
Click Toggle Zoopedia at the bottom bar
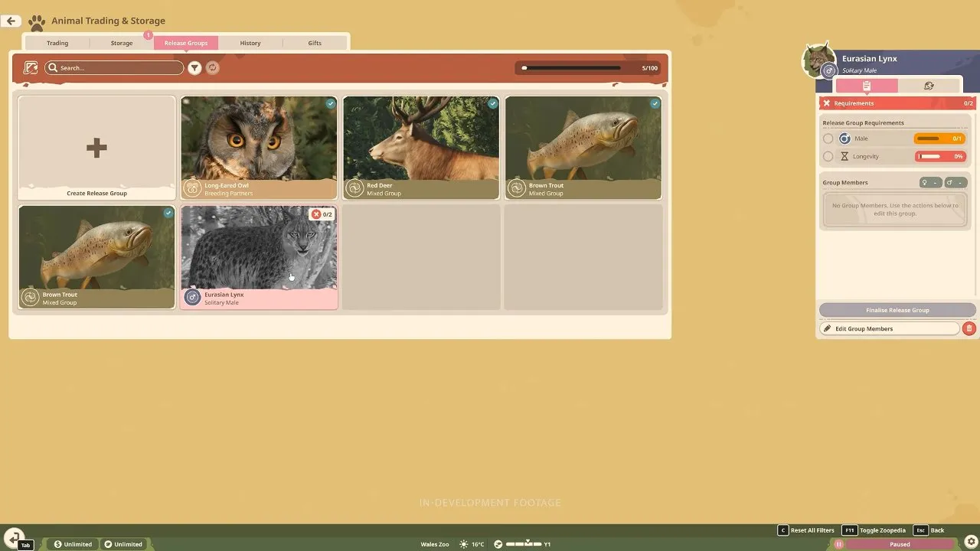874,530
